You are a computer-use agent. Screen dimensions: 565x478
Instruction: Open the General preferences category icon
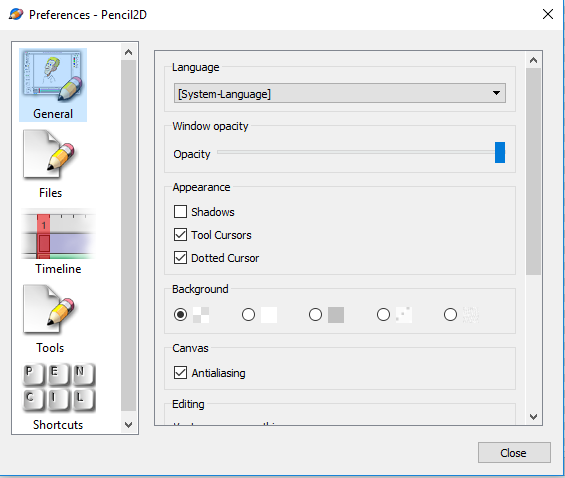pos(53,76)
